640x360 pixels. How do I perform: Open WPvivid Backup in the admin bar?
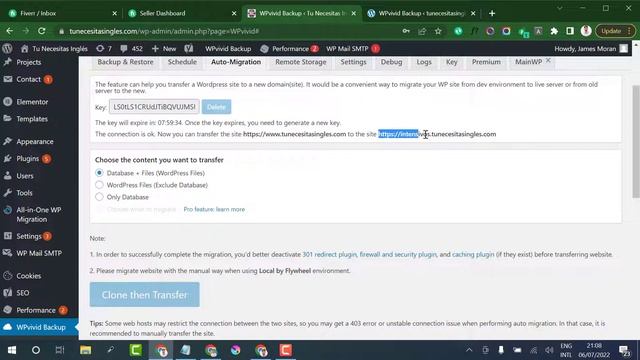click(x=228, y=49)
